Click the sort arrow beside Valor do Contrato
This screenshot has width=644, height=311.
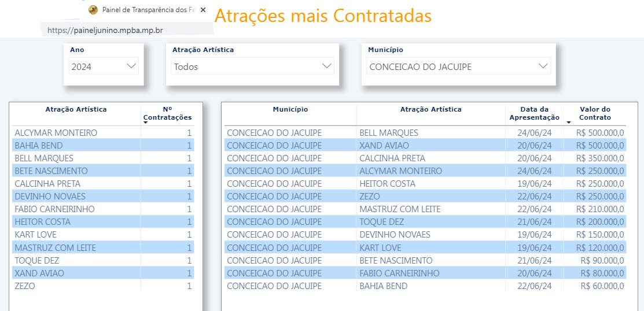point(569,123)
